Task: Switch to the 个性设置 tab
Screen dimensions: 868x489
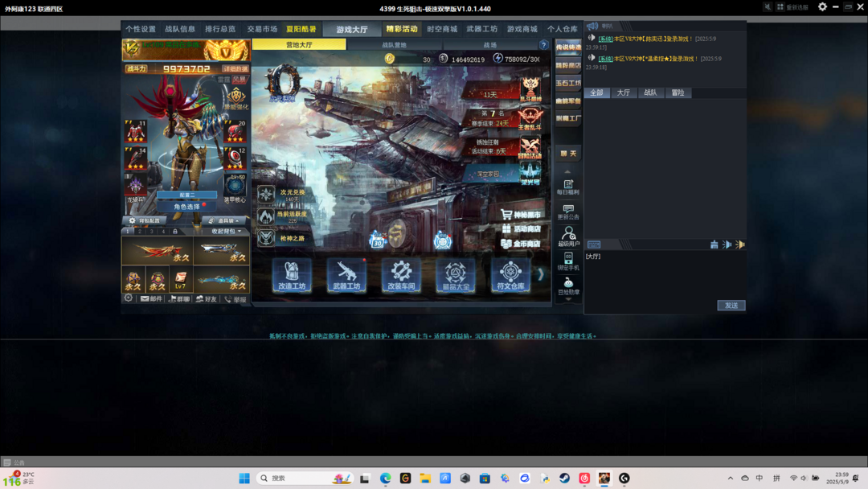Action: 141,29
